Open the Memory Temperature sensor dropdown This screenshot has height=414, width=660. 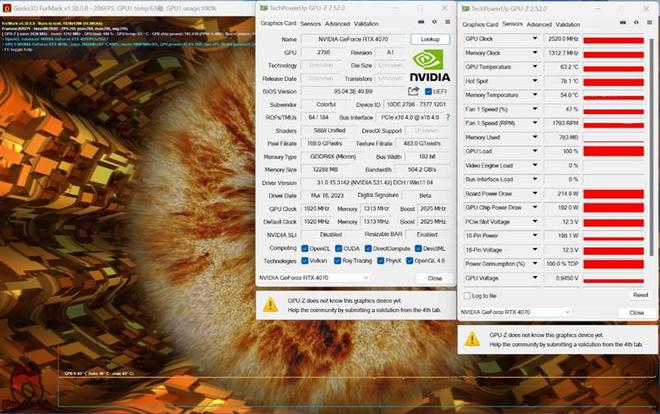(x=535, y=95)
